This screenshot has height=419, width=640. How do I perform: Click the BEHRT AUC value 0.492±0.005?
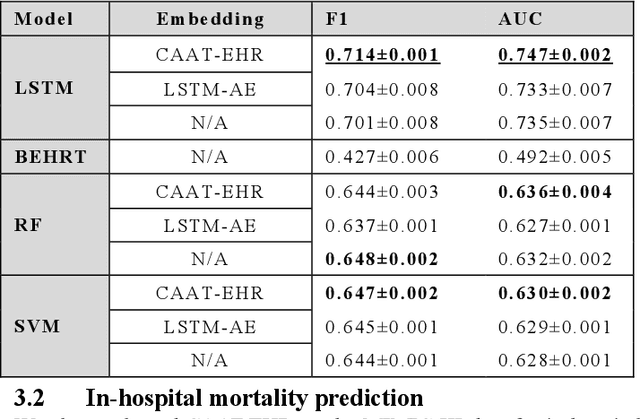[555, 157]
